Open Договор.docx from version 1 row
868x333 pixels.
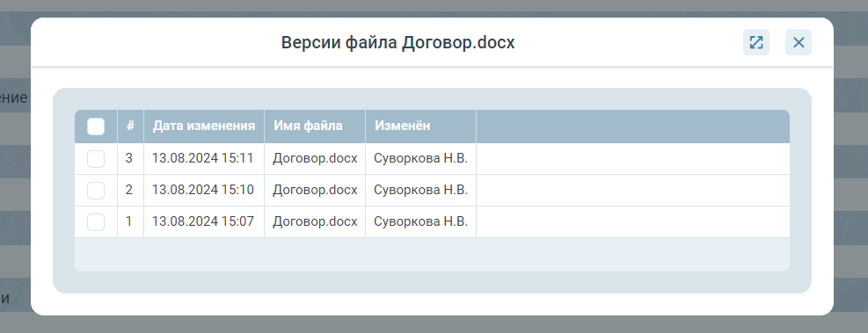(315, 221)
